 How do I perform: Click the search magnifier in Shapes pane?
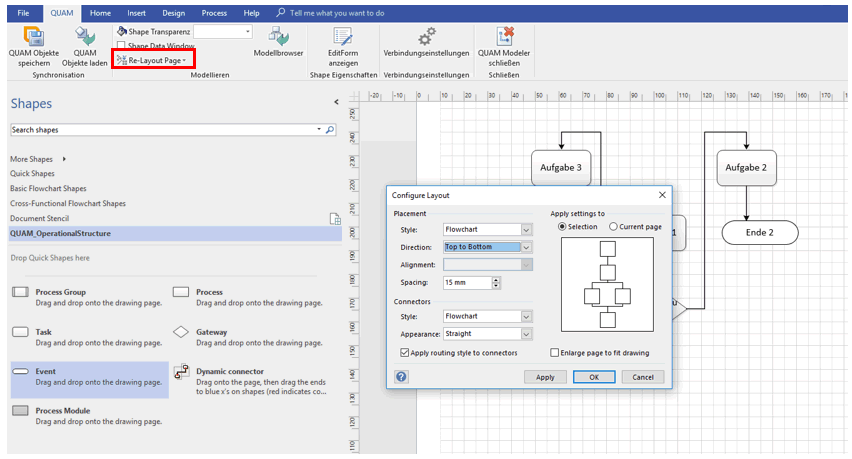[330, 130]
